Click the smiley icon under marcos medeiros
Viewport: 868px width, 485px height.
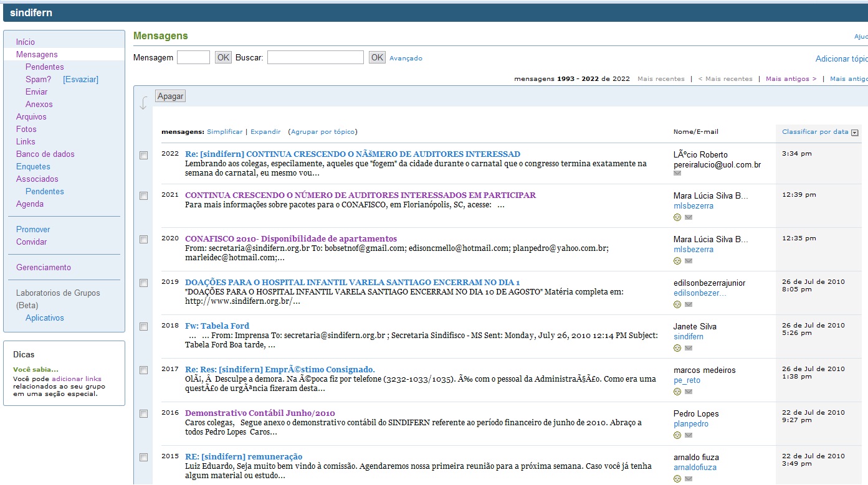677,392
